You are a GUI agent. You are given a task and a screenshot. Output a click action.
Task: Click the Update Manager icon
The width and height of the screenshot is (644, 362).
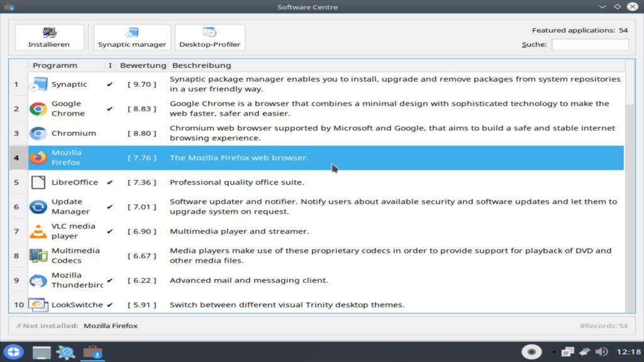[38, 207]
